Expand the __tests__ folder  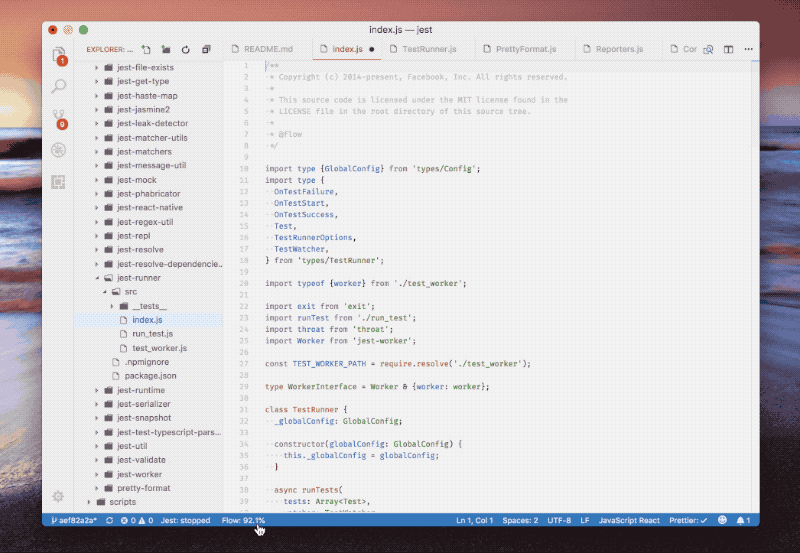[112, 306]
